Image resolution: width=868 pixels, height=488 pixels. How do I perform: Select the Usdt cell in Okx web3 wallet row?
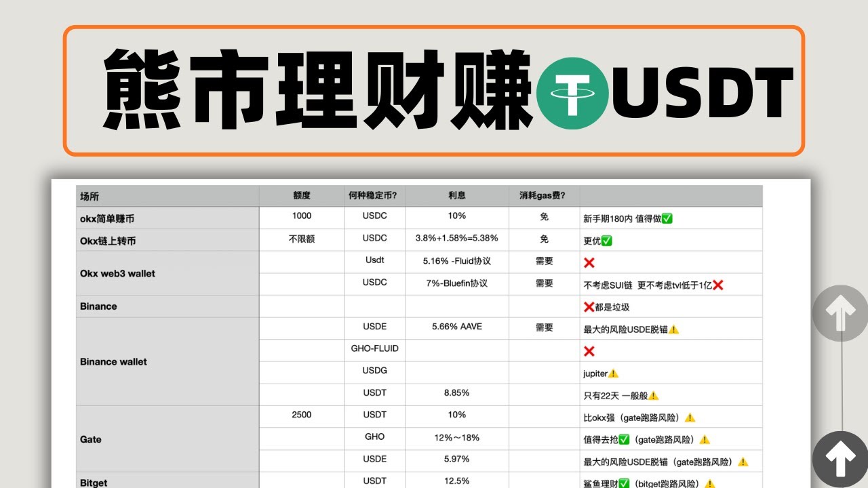tap(375, 261)
